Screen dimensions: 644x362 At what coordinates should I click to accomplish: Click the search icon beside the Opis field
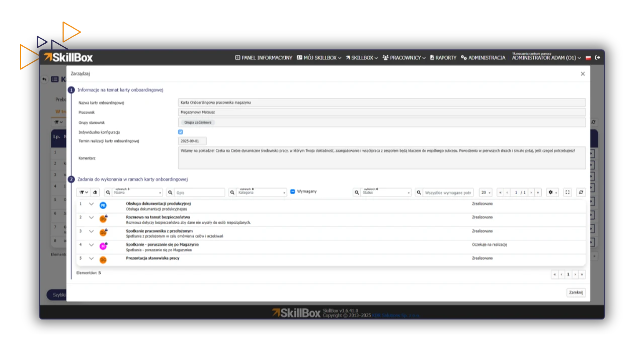pyautogui.click(x=170, y=193)
